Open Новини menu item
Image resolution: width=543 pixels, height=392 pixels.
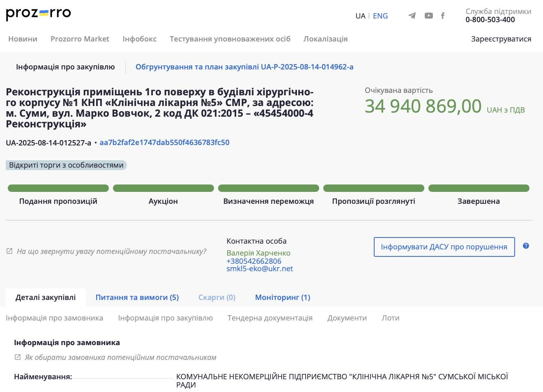[23, 39]
